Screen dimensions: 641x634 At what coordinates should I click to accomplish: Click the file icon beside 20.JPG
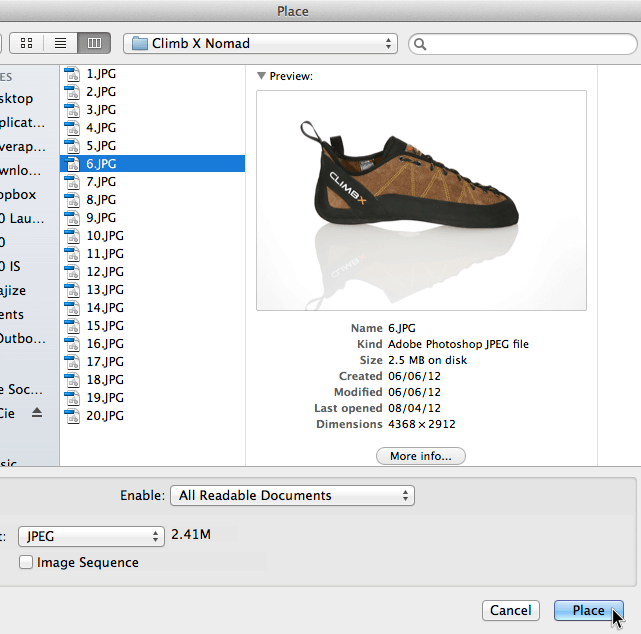[72, 416]
